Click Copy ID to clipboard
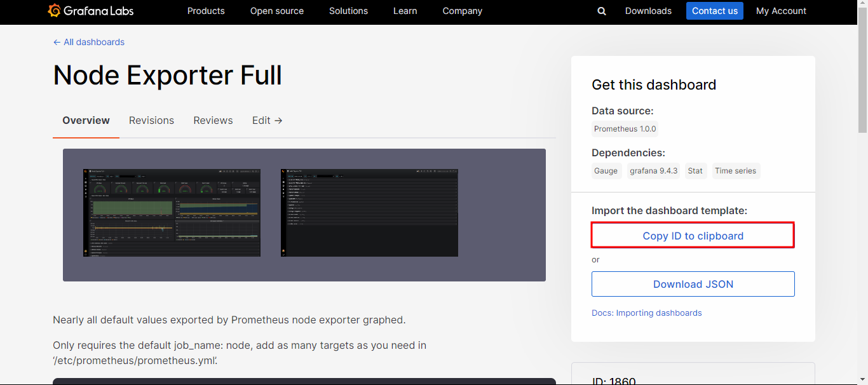The image size is (868, 385). pos(693,236)
